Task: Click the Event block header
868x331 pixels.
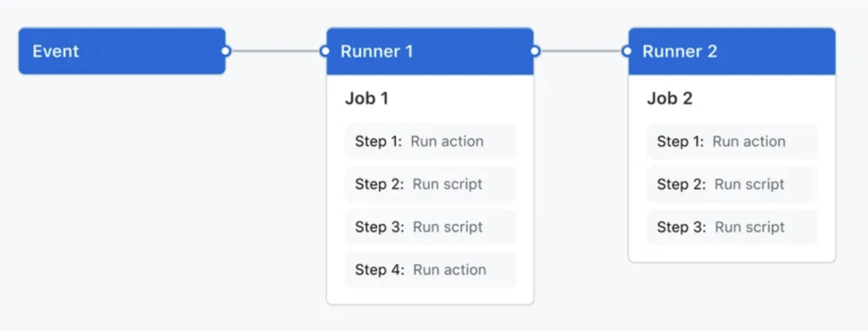Action: click(122, 51)
